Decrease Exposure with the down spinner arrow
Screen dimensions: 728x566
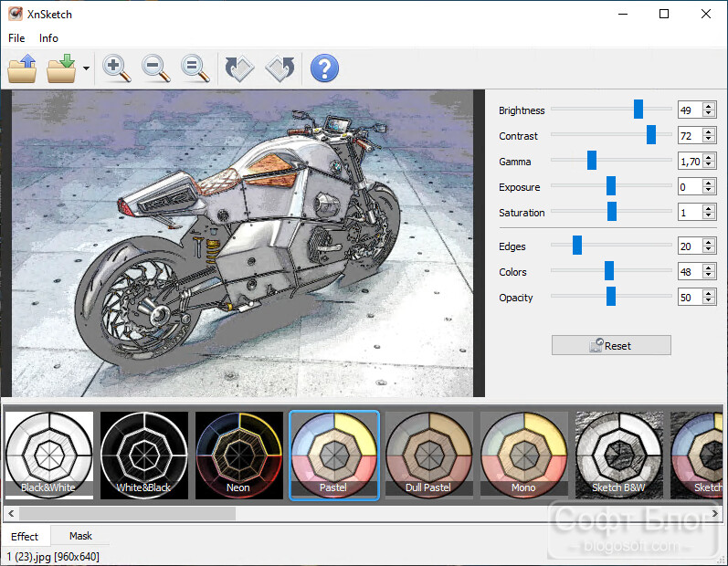pyautogui.click(x=709, y=191)
